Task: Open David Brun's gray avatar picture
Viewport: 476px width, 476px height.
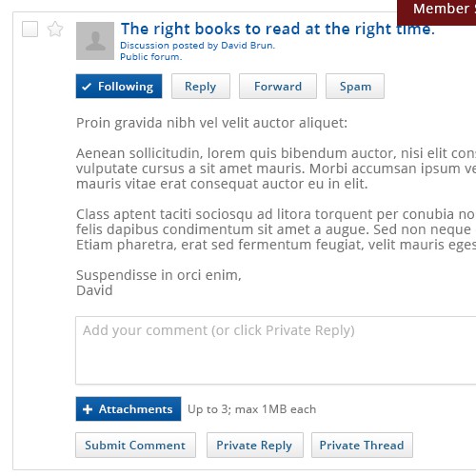Action: pos(95,41)
